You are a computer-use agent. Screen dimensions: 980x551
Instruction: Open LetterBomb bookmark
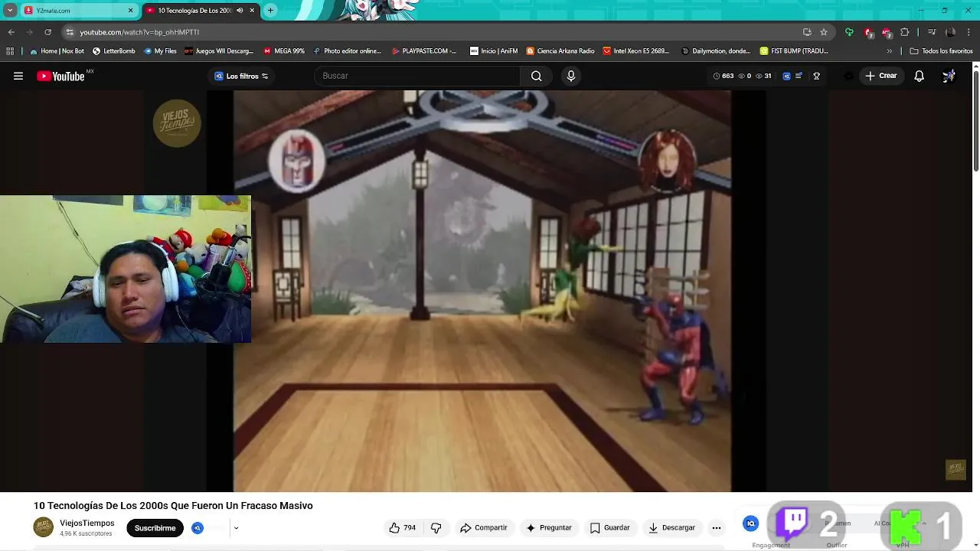[113, 51]
